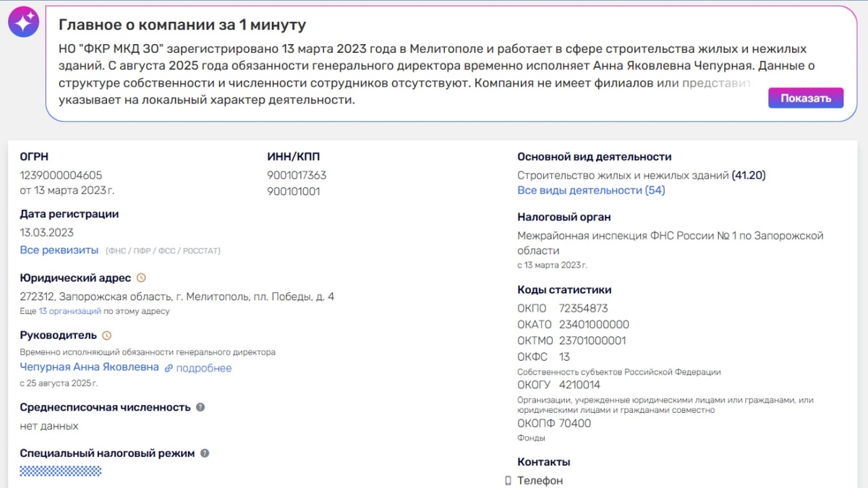Click the Контакты section heading
The height and width of the screenshot is (488, 868).
tap(544, 462)
